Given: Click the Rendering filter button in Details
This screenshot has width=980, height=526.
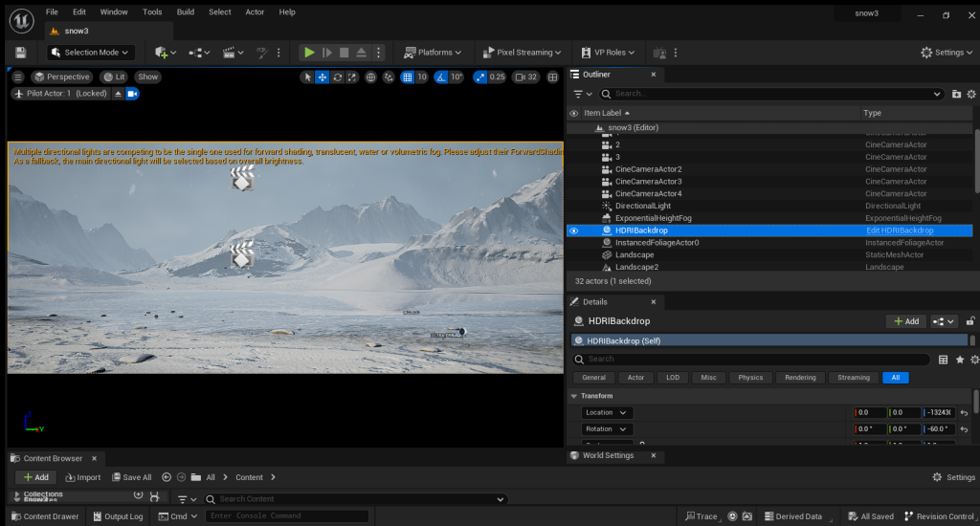Looking at the screenshot, I should coord(800,378).
